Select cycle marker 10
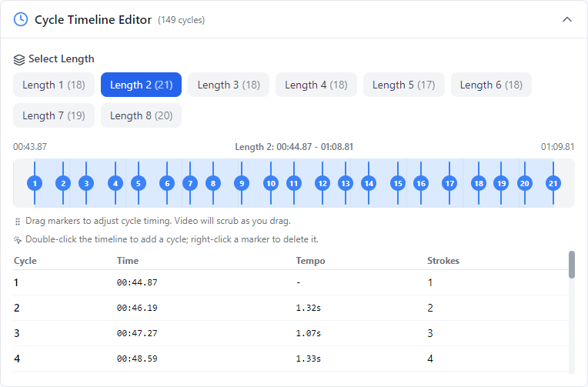Viewport: 588px width, 387px height. [x=271, y=183]
